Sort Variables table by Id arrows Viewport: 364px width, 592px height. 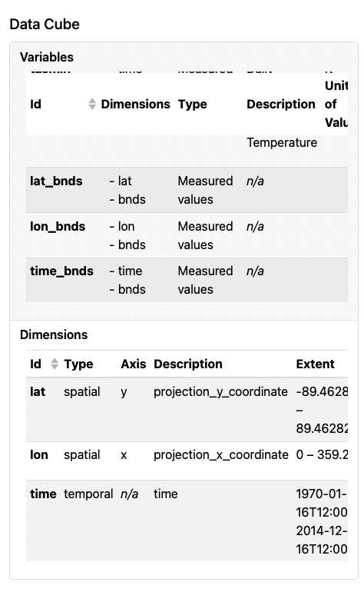(x=92, y=104)
